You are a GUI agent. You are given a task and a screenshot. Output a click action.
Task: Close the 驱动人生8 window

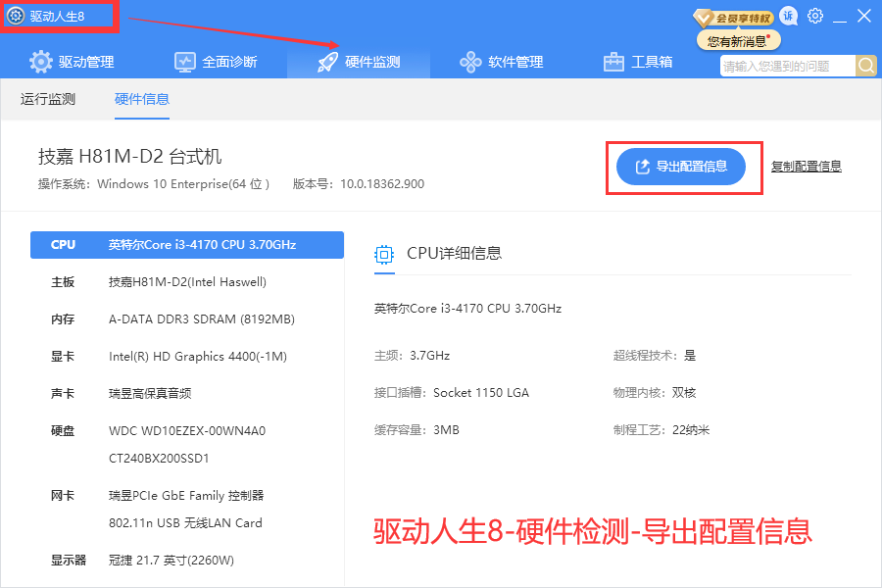tap(864, 16)
